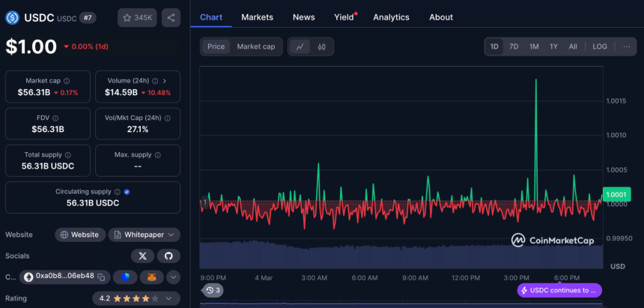Click the 4 Mar time axis label
The height and width of the screenshot is (308, 644).
(x=264, y=278)
